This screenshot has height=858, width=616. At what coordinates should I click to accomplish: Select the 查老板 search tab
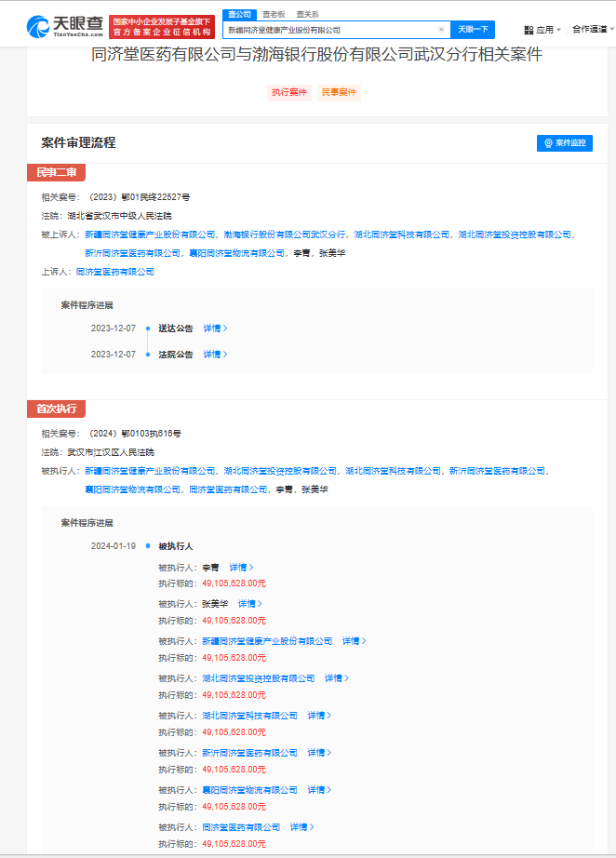[274, 14]
